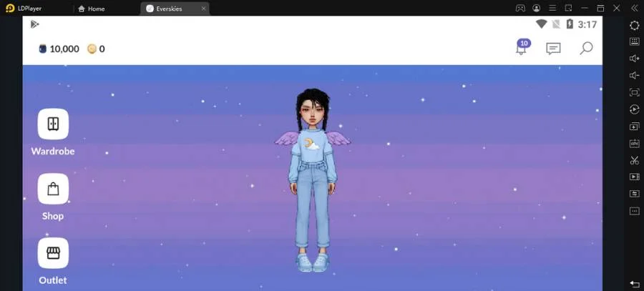644x291 pixels.
Task: Switch to the Home tab
Action: [91, 9]
